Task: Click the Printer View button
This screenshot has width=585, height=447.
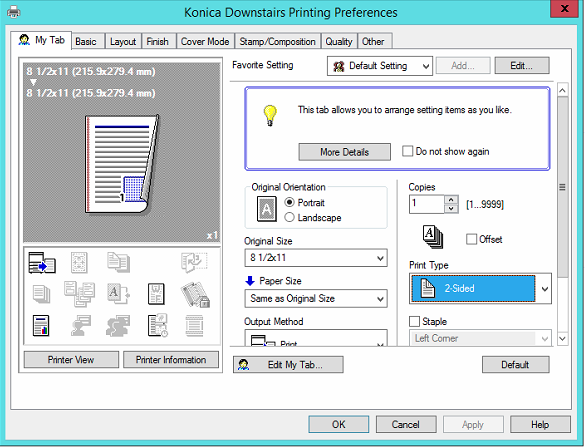Action: (x=71, y=360)
